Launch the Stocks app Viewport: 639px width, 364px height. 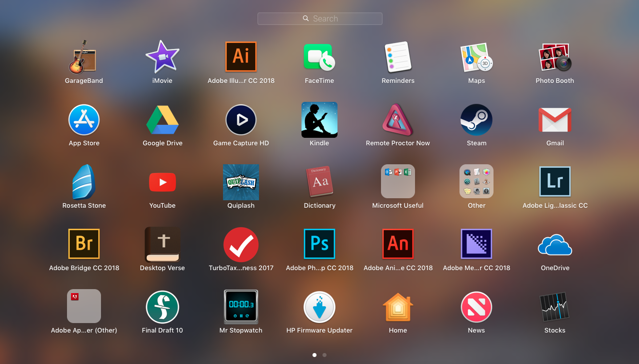554,307
